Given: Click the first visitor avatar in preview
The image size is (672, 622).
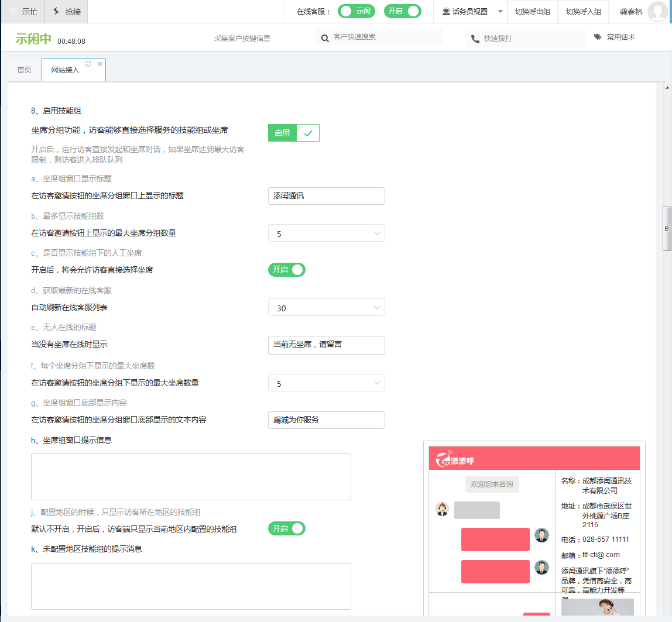Looking at the screenshot, I should coord(541,535).
